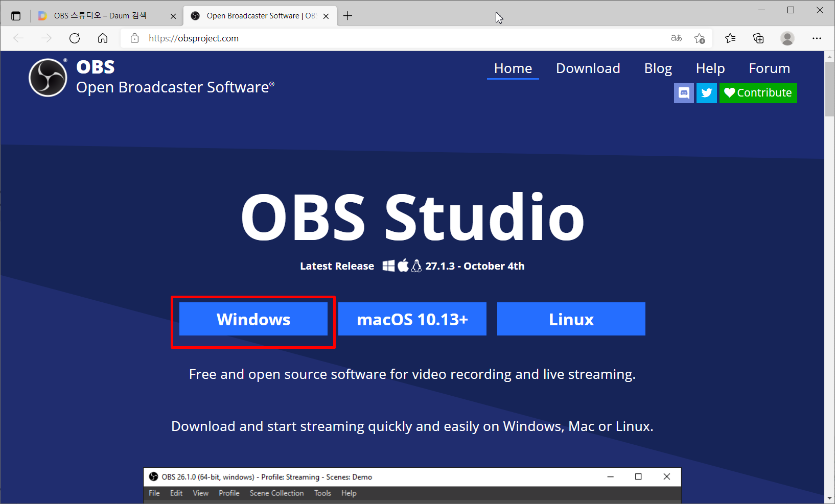
Task: Select the Open Broadcaster Software tab
Action: pos(260,16)
